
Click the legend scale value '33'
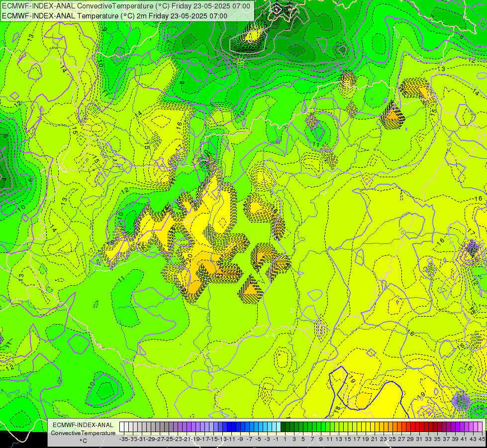[428, 439]
